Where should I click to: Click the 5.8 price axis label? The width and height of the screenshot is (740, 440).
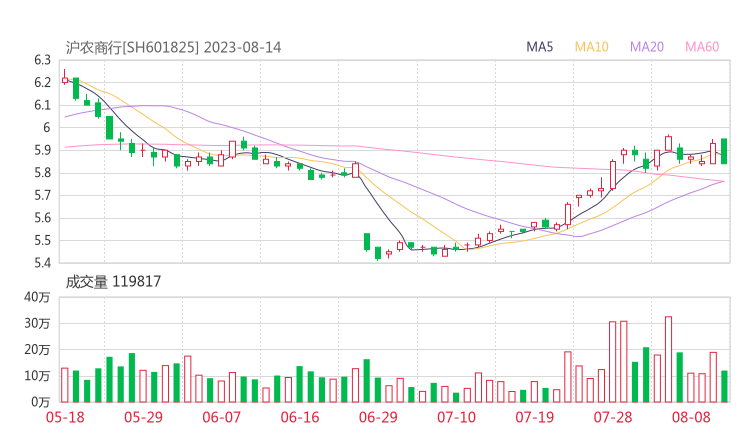42,173
